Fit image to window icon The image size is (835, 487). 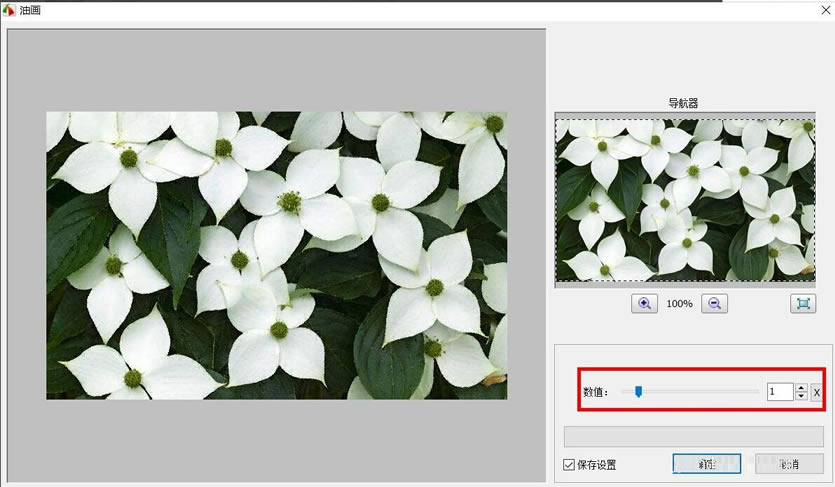pos(803,303)
